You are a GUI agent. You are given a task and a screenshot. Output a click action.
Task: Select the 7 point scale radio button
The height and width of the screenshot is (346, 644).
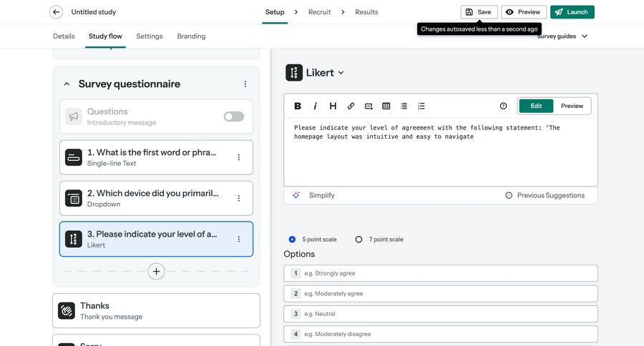tap(359, 239)
